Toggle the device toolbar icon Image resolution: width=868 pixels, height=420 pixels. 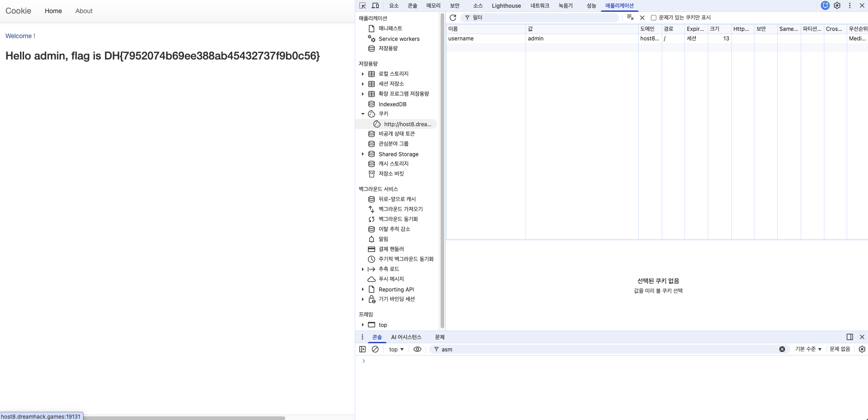coord(376,5)
